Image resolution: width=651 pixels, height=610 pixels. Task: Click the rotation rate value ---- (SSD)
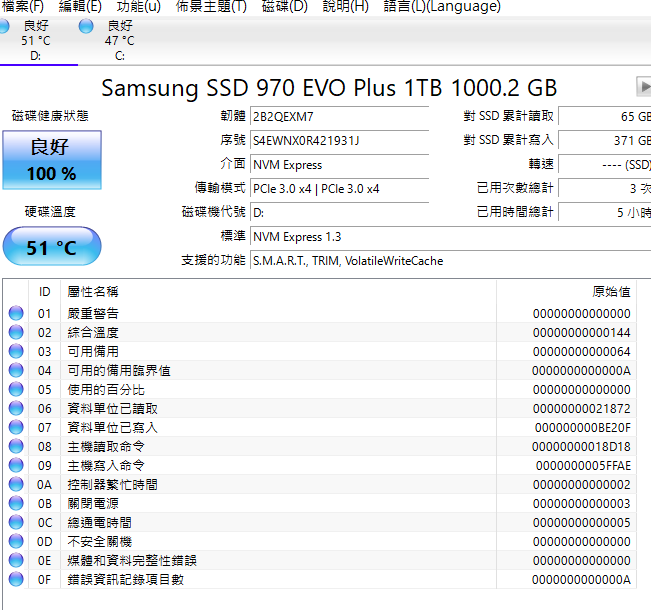point(604,164)
